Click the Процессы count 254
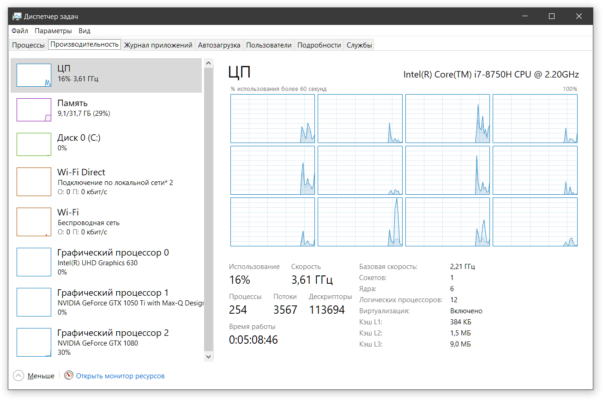Viewport: 603px width, 400px height. click(x=238, y=310)
